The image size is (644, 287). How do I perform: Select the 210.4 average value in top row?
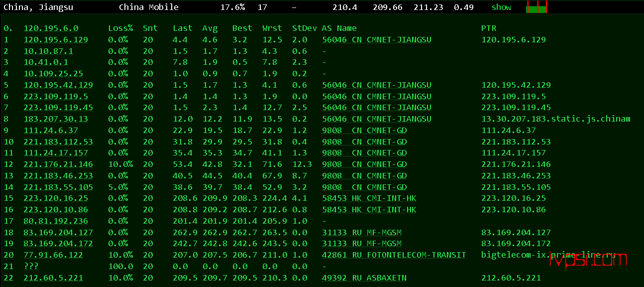coord(345,7)
